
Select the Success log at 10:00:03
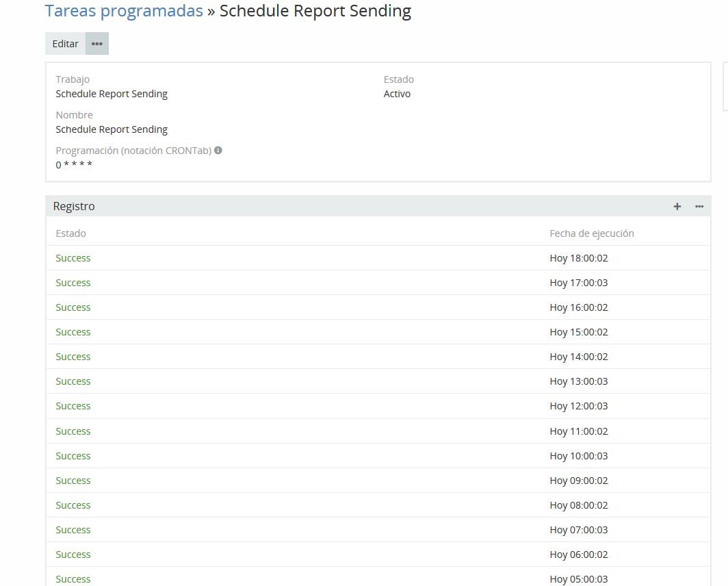point(73,456)
